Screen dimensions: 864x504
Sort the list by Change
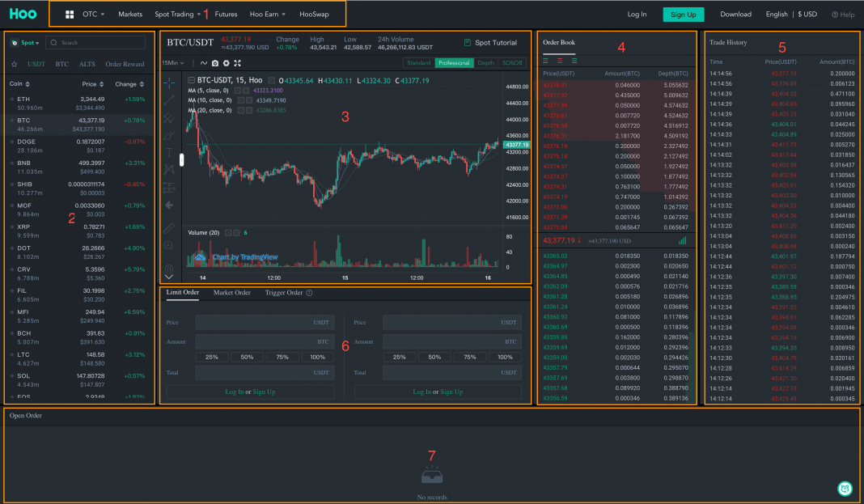pos(129,84)
